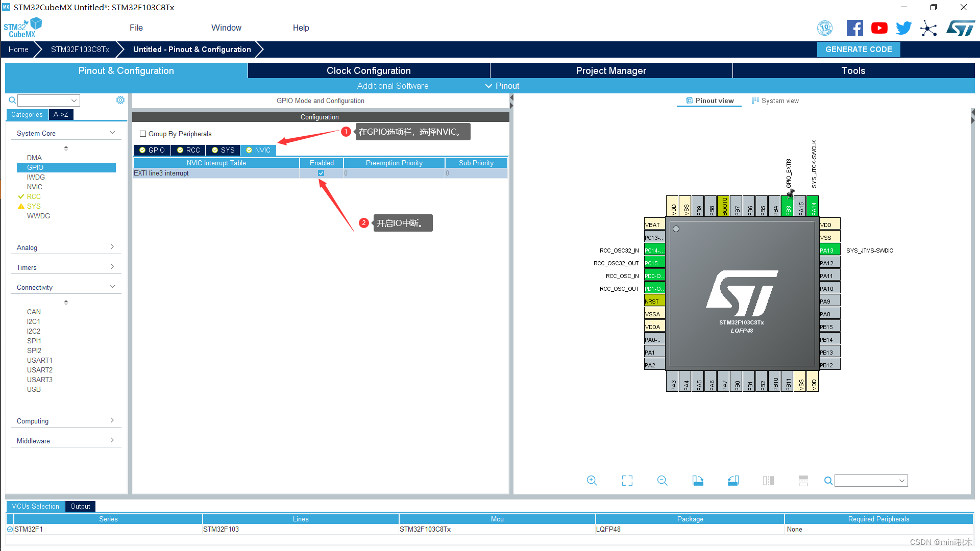Open the Facebook icon link
This screenshot has width=980, height=551.
tap(855, 28)
